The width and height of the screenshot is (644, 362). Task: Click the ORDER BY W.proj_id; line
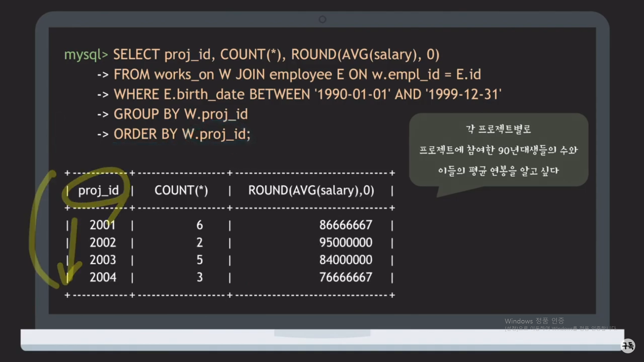point(182,134)
